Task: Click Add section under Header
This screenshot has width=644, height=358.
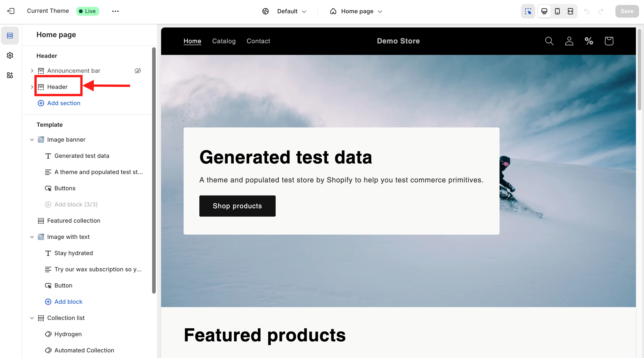Action: [59, 103]
